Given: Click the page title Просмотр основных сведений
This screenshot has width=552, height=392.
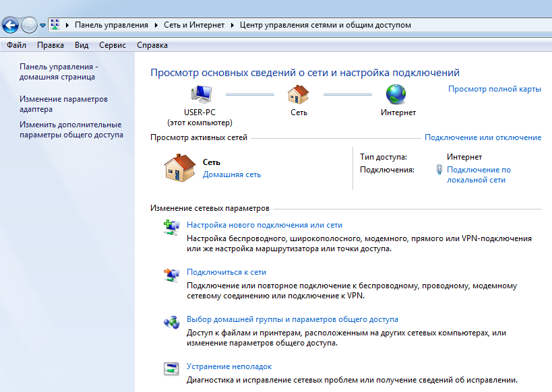Looking at the screenshot, I should point(305,73).
